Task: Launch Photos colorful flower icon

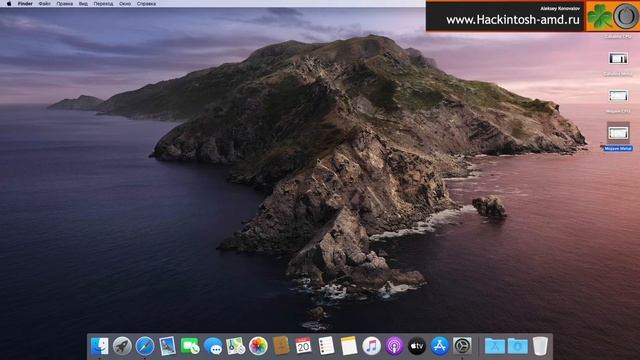Action: (258, 346)
